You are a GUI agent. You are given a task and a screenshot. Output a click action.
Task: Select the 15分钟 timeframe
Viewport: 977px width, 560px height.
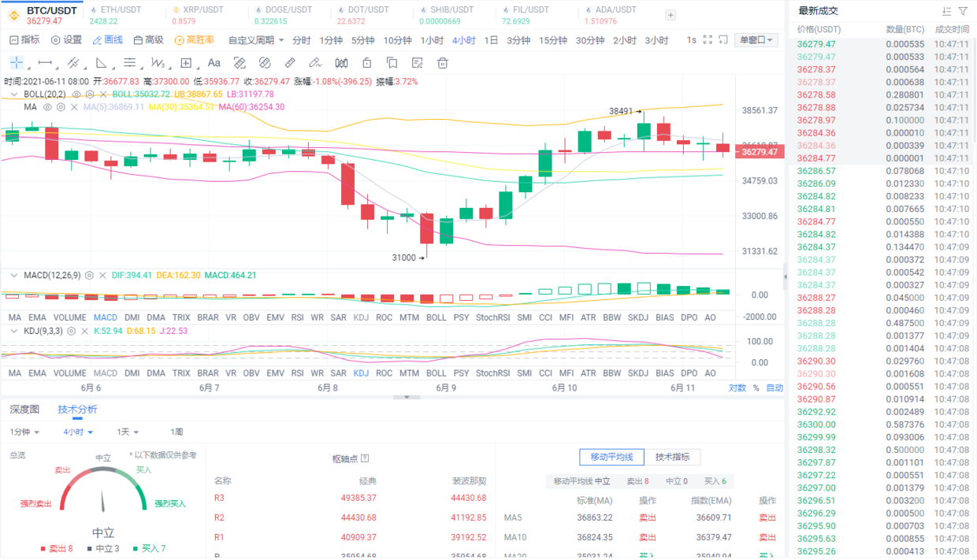(552, 40)
